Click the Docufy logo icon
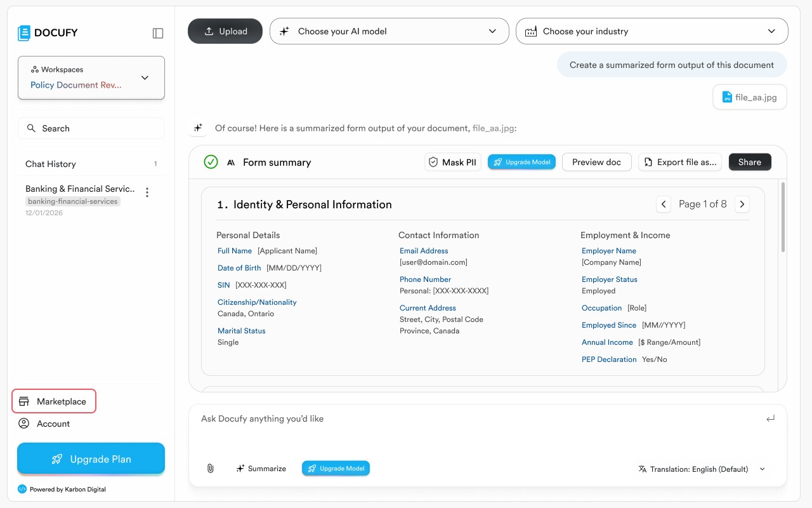Image resolution: width=812 pixels, height=508 pixels. coord(24,33)
